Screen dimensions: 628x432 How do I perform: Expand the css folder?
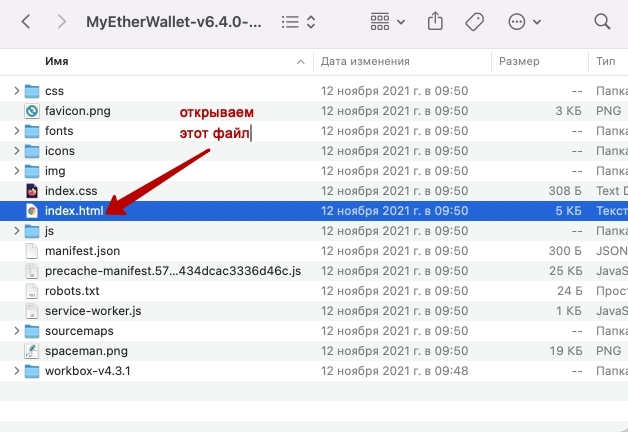tap(16, 91)
